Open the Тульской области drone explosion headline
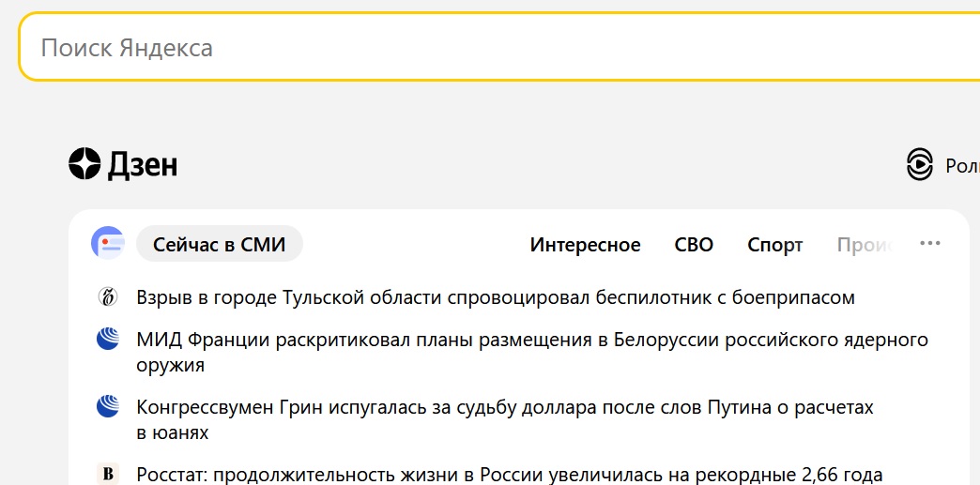Viewport: 980px width, 485px height. pyautogui.click(x=496, y=297)
